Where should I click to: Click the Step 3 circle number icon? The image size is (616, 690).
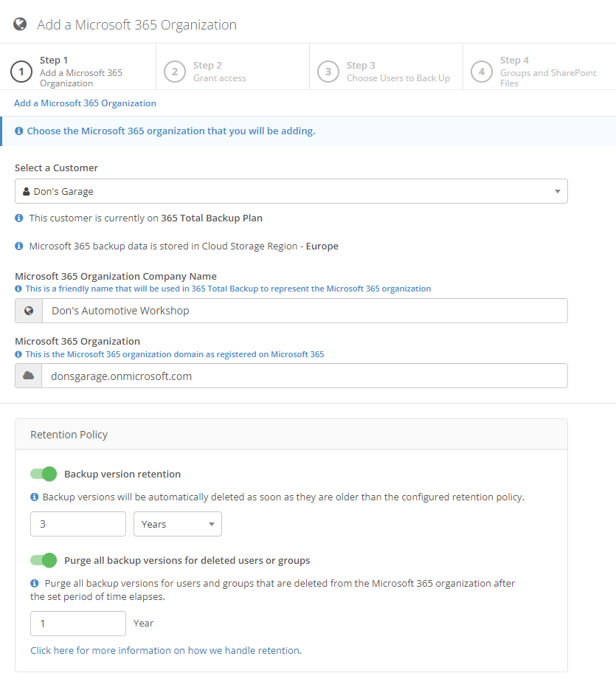328,72
